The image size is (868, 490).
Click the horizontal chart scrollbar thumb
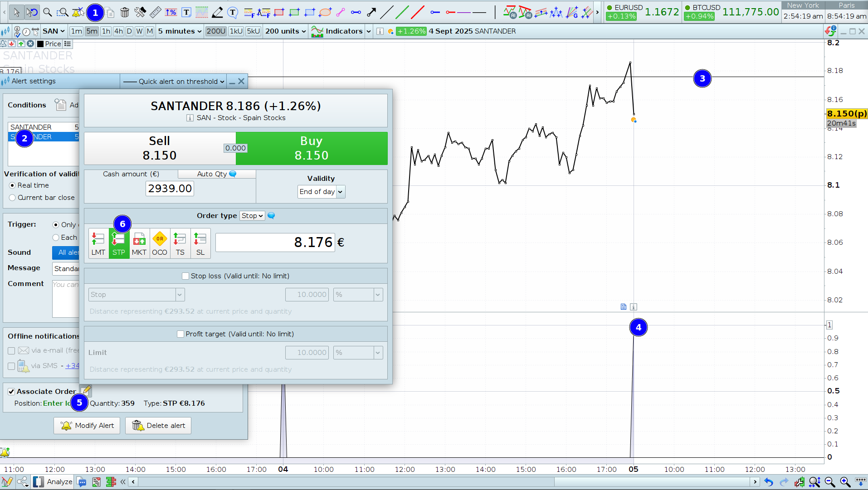point(652,482)
